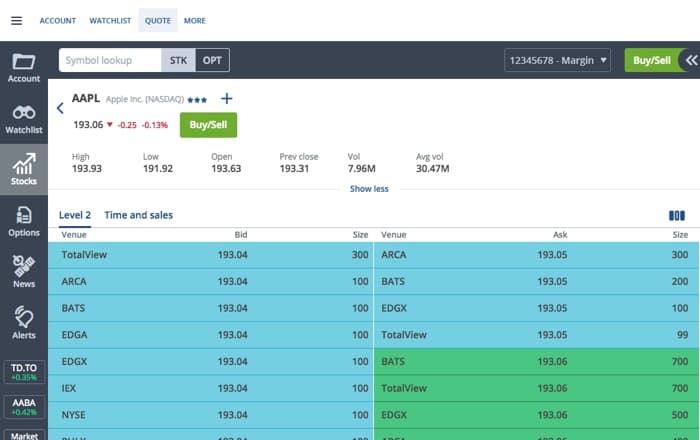Open the AABA ticker tile
The height and width of the screenshot is (440, 700).
24,407
